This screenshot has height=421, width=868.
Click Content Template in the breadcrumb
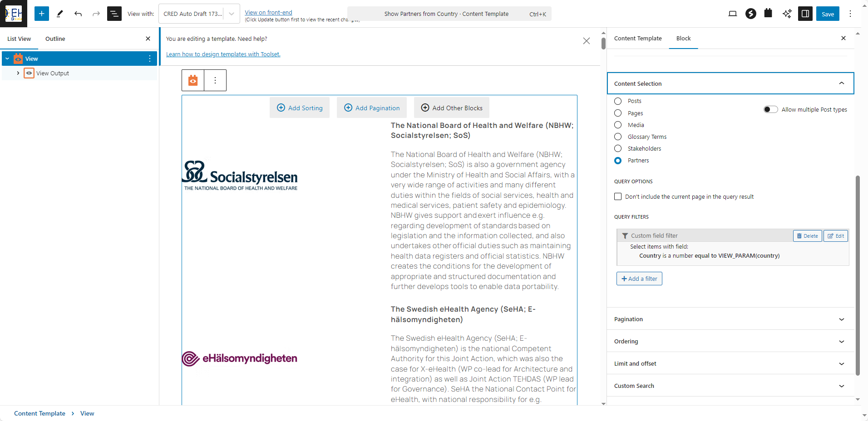pos(39,413)
